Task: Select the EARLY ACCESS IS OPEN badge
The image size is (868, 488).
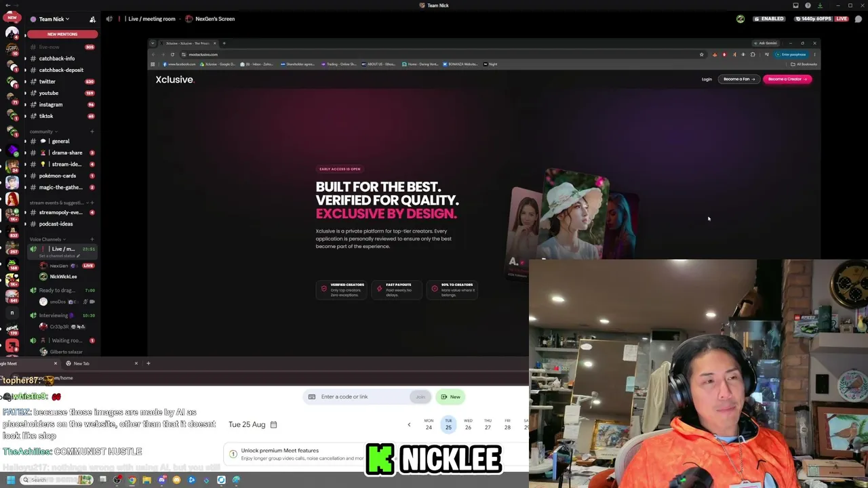Action: (340, 169)
